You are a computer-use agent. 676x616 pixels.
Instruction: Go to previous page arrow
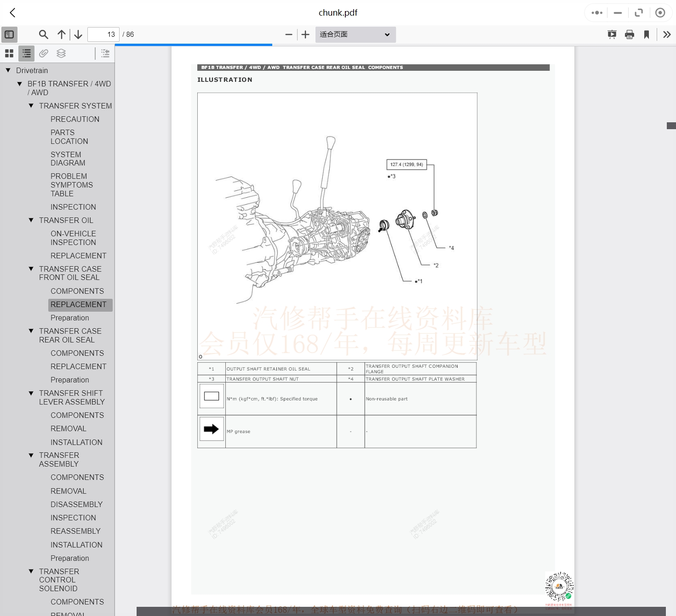coord(61,34)
